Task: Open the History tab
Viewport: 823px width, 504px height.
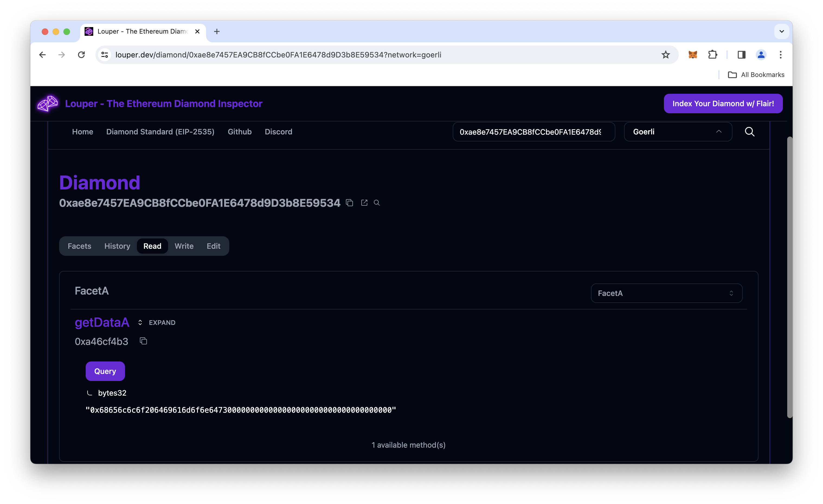Action: 117,246
